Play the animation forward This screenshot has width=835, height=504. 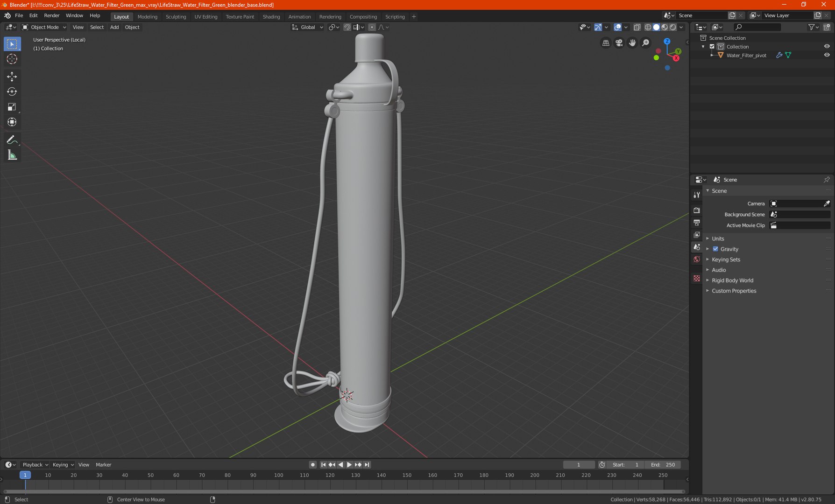tap(349, 465)
